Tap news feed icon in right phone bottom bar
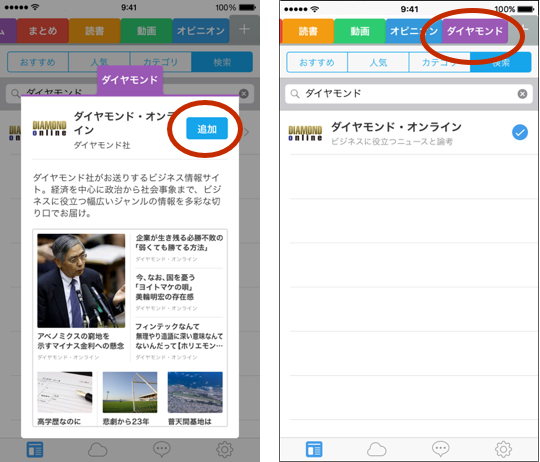Image resolution: width=540 pixels, height=462 pixels. coord(314,450)
